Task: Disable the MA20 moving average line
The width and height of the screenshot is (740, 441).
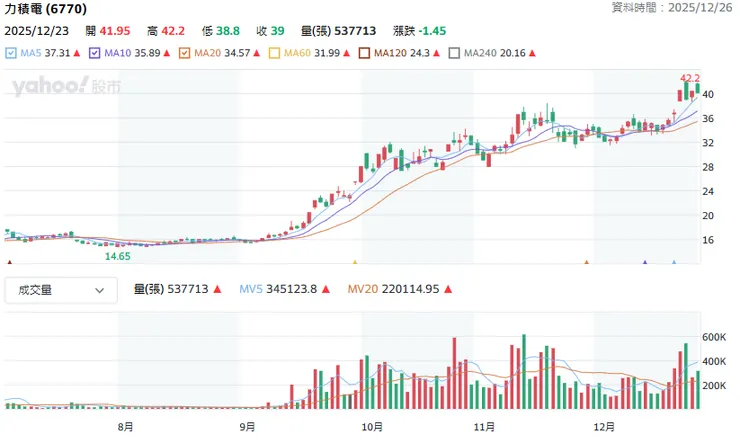Action: [x=185, y=53]
